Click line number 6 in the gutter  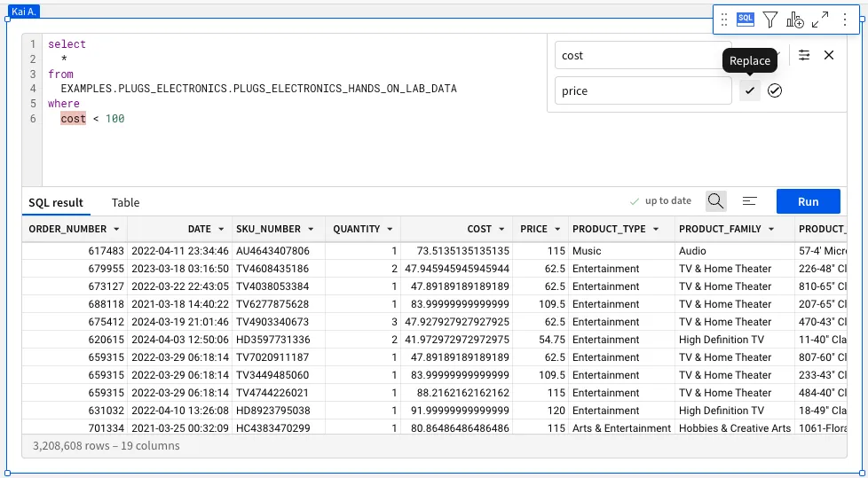33,119
